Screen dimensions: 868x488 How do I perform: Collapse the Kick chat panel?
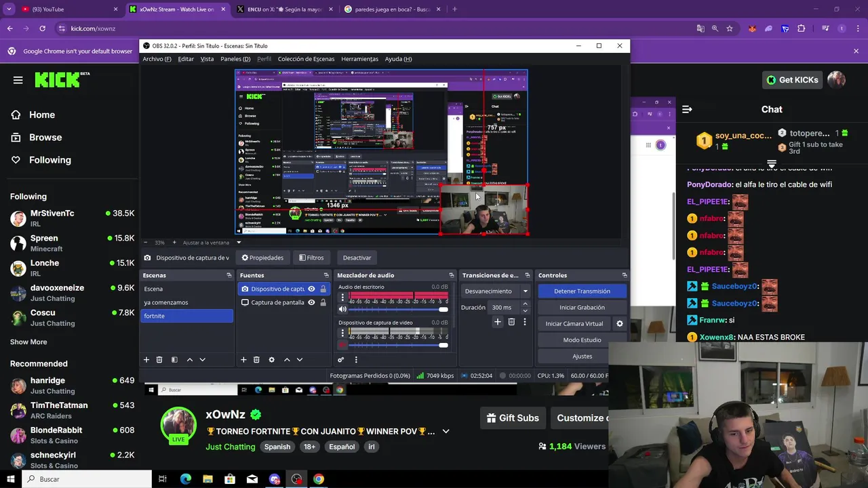(687, 109)
